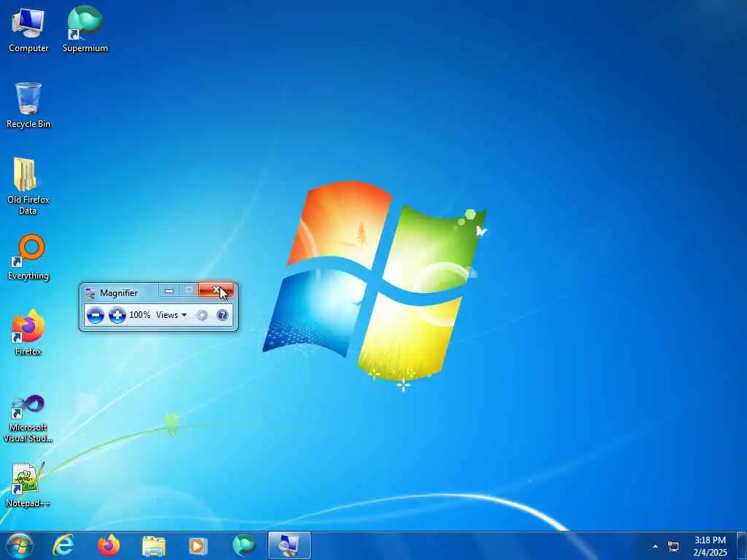Open Magnifier options gear icon

pos(203,315)
